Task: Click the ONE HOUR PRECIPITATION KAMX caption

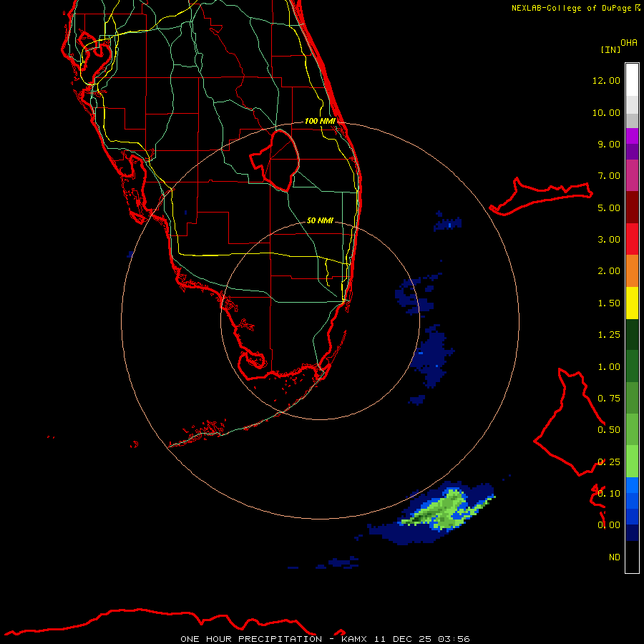Action: (x=325, y=639)
